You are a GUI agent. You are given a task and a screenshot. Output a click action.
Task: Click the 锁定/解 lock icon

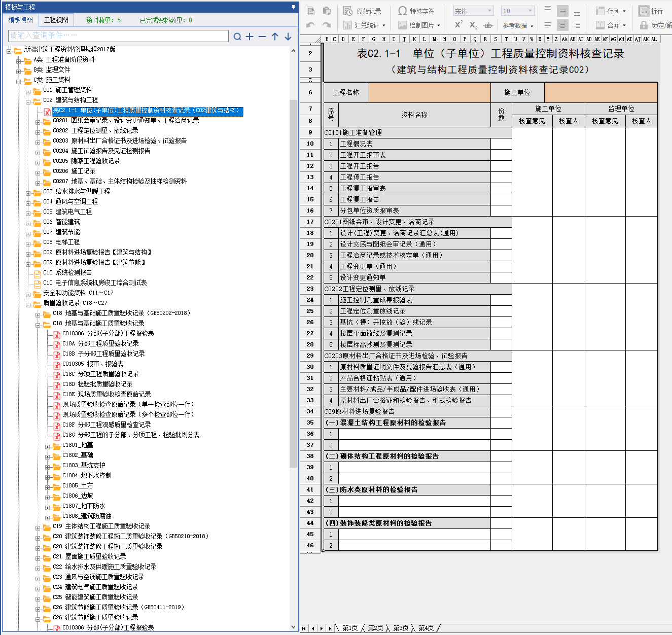click(x=644, y=25)
